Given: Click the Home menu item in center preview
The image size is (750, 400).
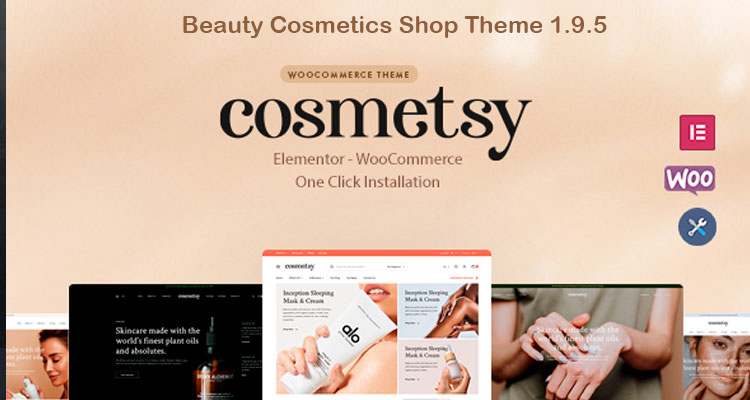Looking at the screenshot, I should (x=279, y=278).
